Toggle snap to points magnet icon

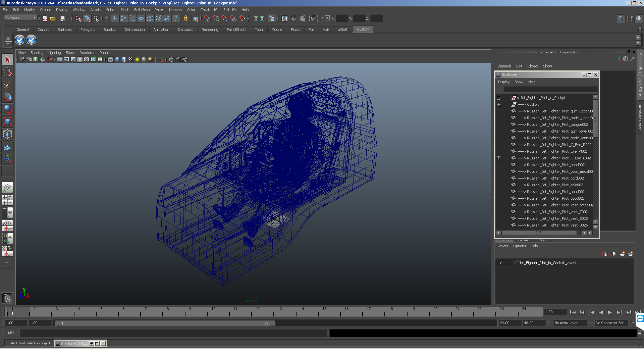pos(224,19)
